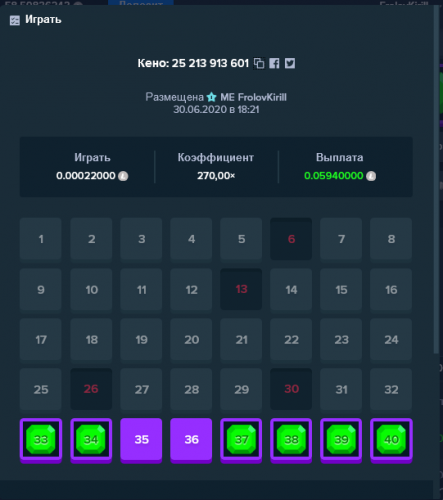This screenshot has width=443, height=500.
Task: Click purple tile 35
Action: click(141, 440)
